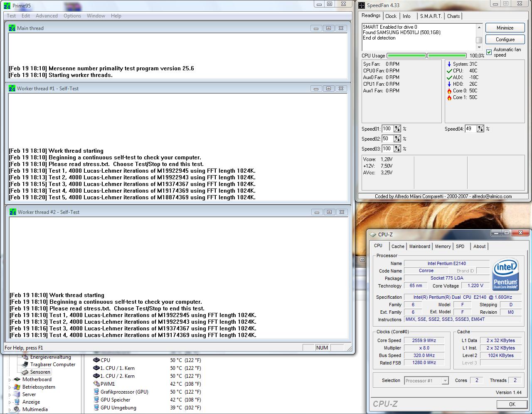Screen dimensions: 532x414
Task: Click the Main thread window icon
Action: [x=12, y=28]
